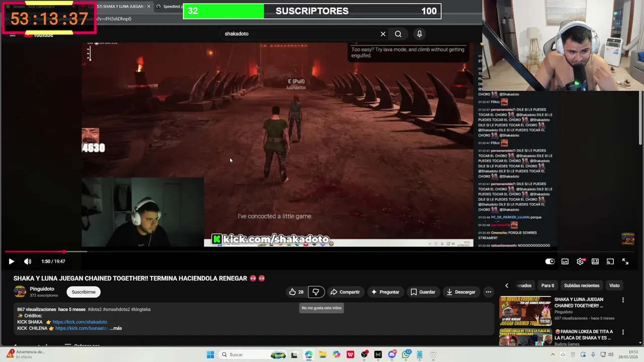Screen dimensions: 644x362
Task: Open Microsoft Edge from taskbar
Action: click(x=308, y=354)
